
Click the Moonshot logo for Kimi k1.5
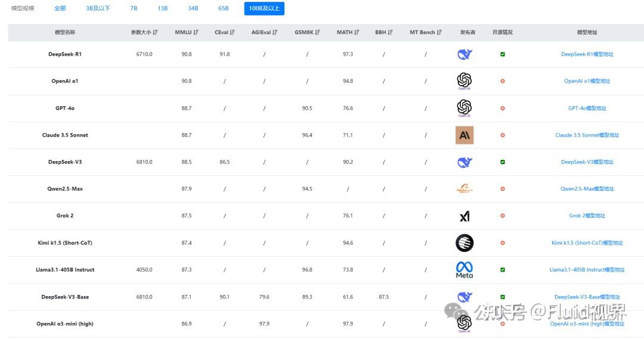pyautogui.click(x=464, y=243)
